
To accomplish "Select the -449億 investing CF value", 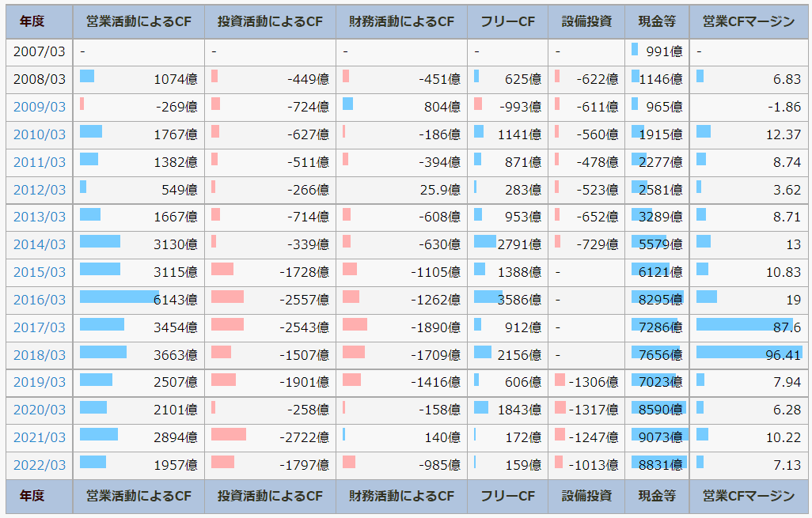I will pyautogui.click(x=308, y=79).
